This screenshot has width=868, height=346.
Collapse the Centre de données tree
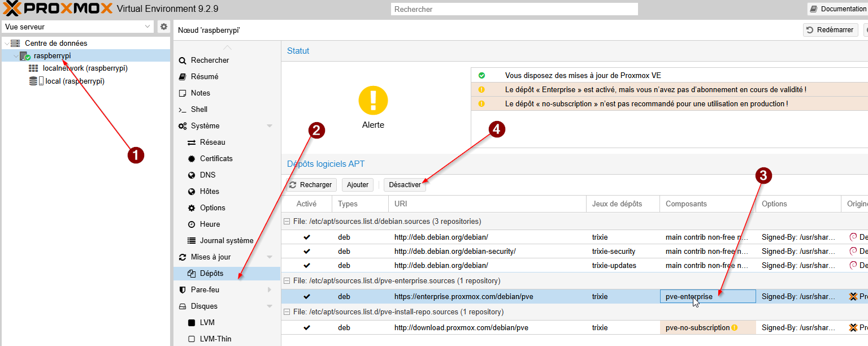pyautogui.click(x=6, y=44)
